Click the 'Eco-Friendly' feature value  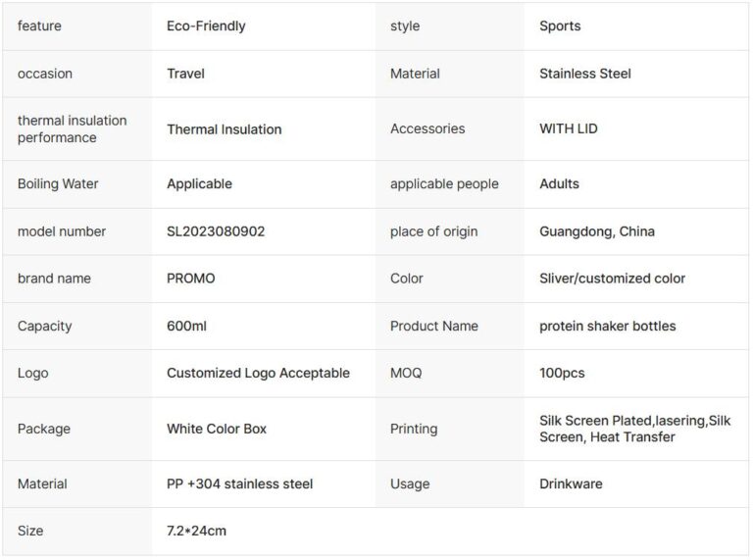(x=206, y=26)
